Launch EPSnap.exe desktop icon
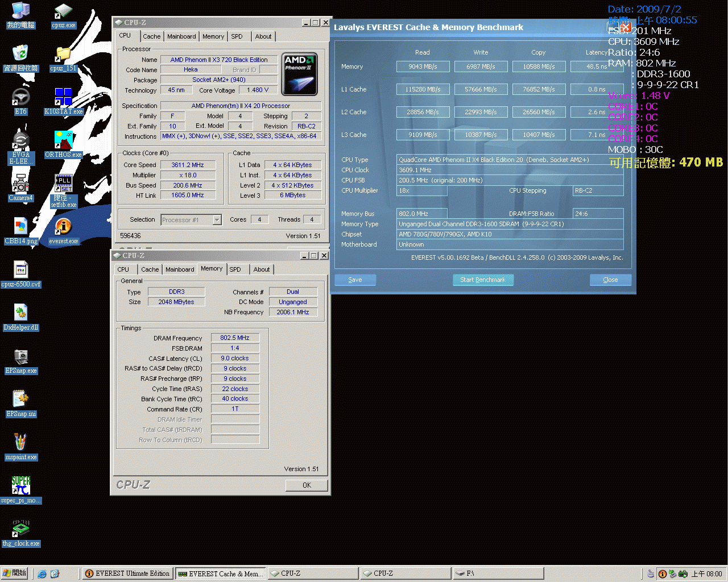Image resolution: width=728 pixels, height=582 pixels. point(21,361)
